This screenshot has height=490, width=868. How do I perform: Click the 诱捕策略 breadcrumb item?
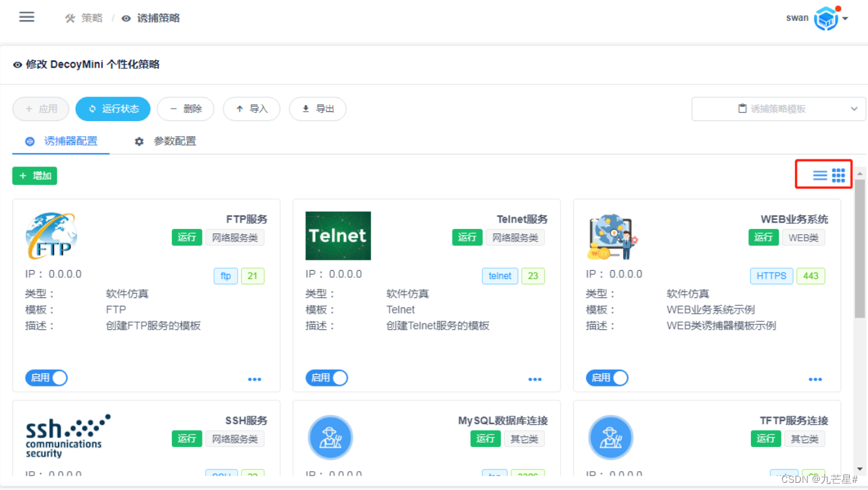[158, 18]
